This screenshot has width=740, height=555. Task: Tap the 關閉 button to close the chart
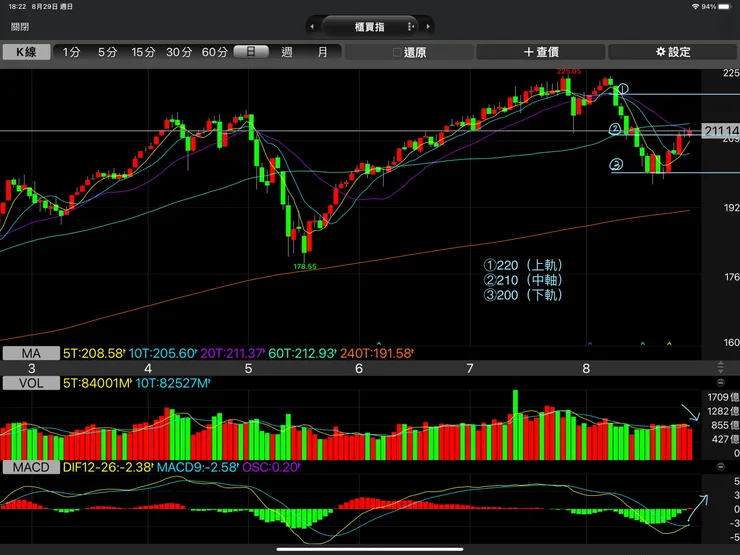[x=20, y=27]
